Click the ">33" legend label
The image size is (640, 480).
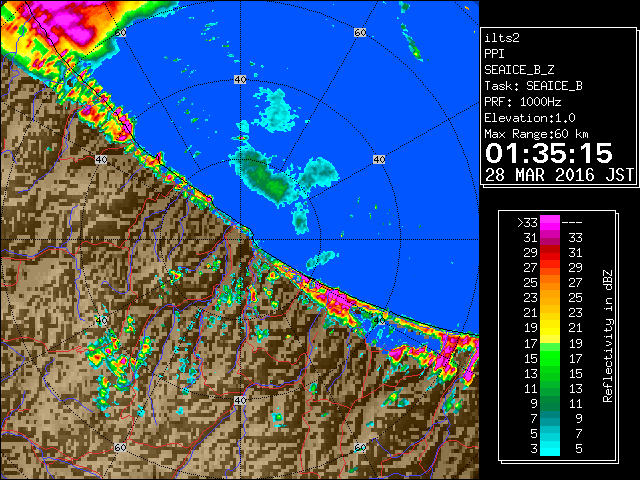pyautogui.click(x=527, y=223)
